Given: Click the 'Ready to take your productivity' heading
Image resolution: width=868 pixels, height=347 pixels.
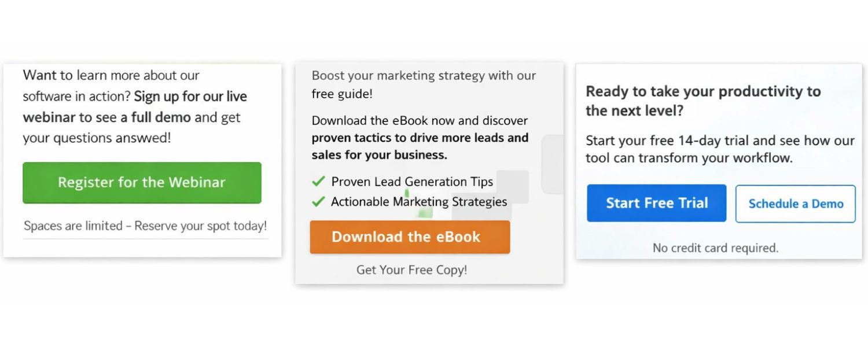Looking at the screenshot, I should 703,92.
